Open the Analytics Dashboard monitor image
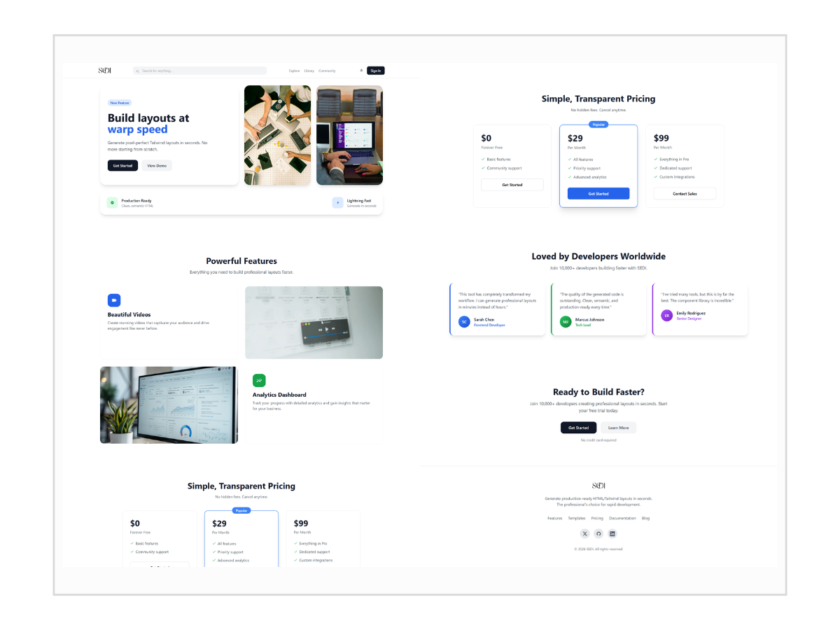 pyautogui.click(x=169, y=405)
